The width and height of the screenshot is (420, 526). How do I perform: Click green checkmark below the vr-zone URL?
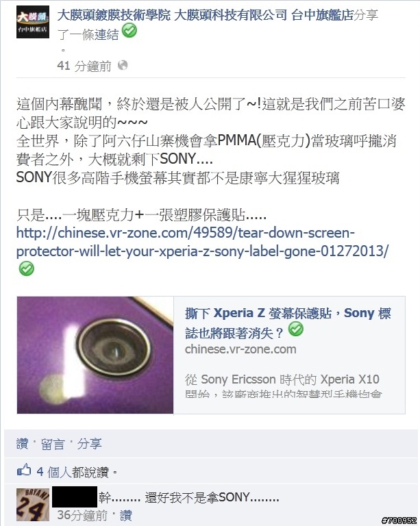pyautogui.click(x=26, y=268)
